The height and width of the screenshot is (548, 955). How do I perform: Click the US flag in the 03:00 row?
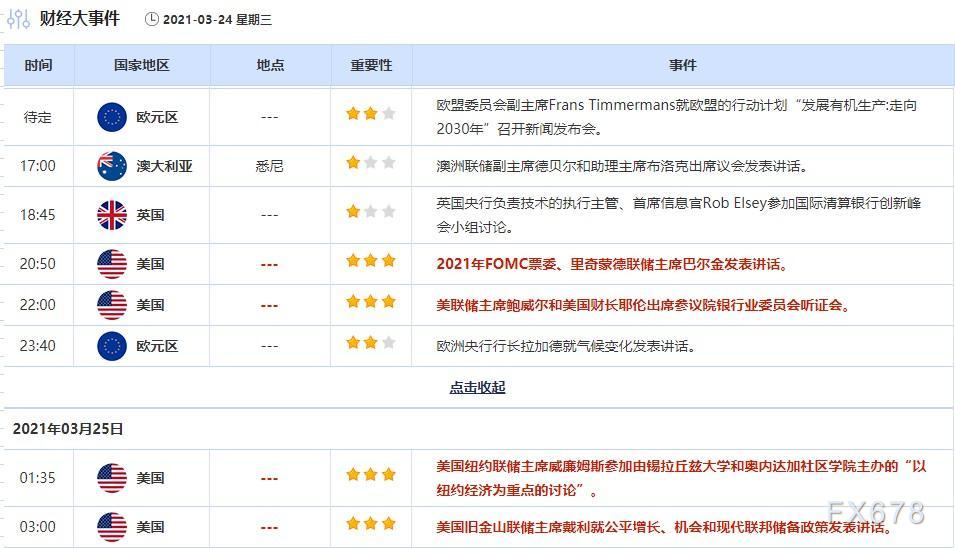click(112, 527)
